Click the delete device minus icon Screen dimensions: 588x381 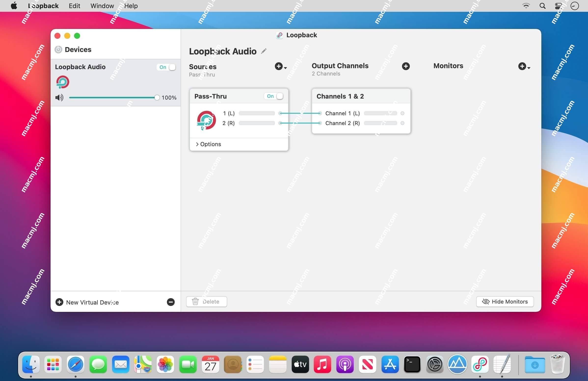[x=171, y=302]
